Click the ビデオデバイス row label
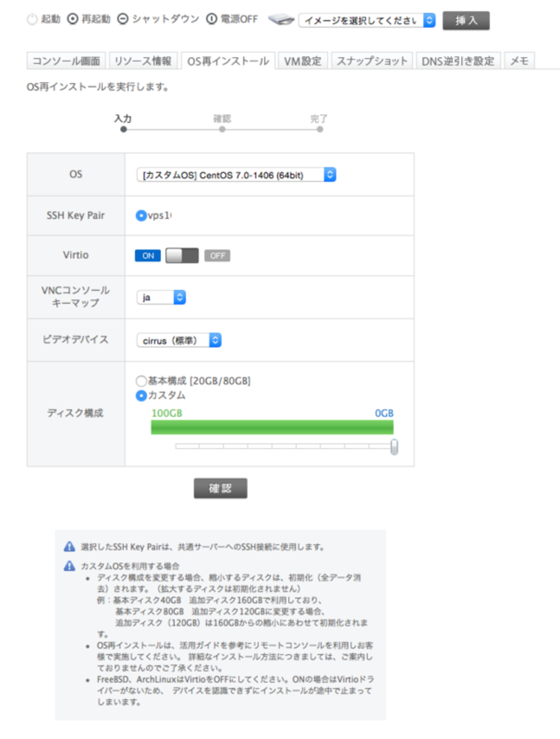Screen dimensions: 560x739 [75, 340]
